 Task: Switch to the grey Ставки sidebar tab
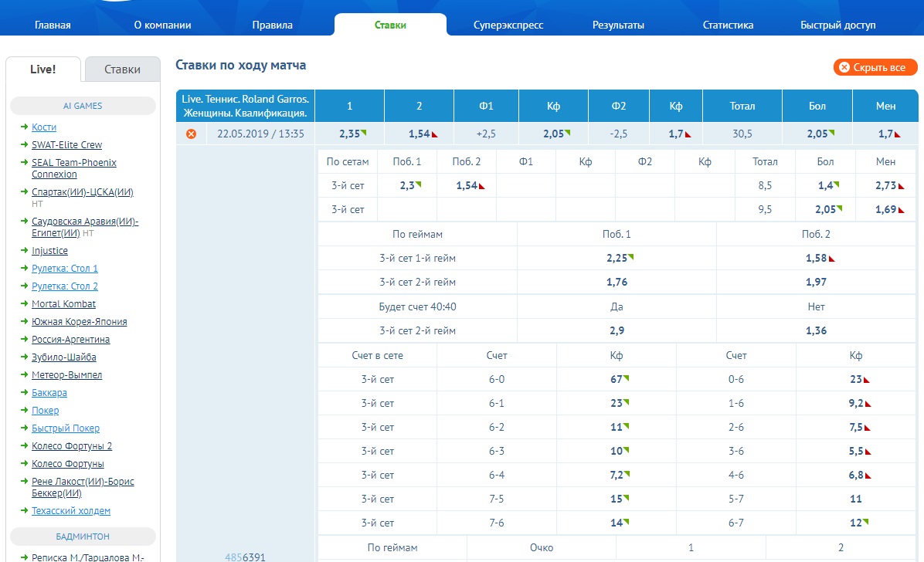[x=123, y=69]
